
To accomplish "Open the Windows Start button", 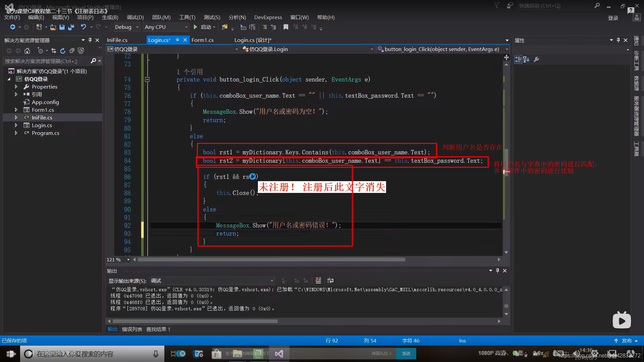I will click(x=11, y=354).
